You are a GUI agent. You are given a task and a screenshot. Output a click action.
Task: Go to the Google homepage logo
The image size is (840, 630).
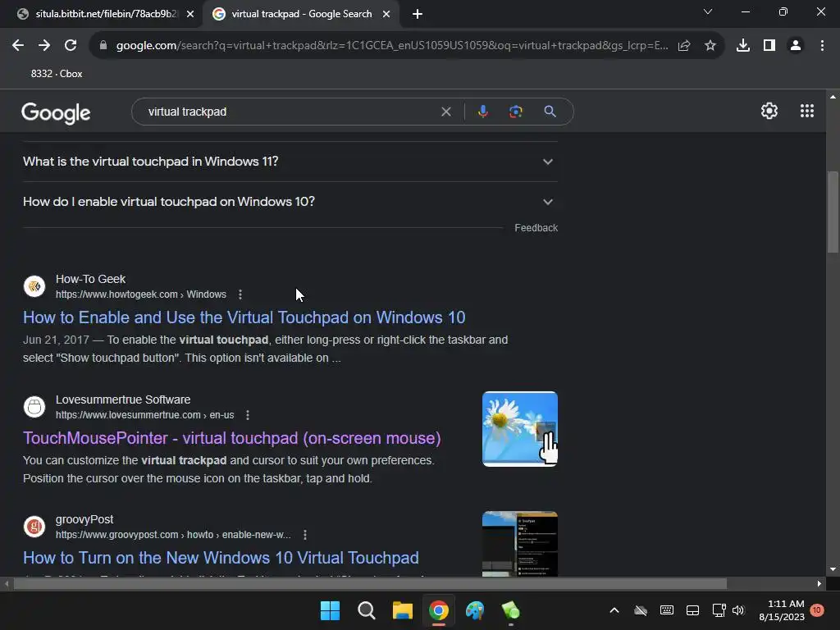point(56,112)
